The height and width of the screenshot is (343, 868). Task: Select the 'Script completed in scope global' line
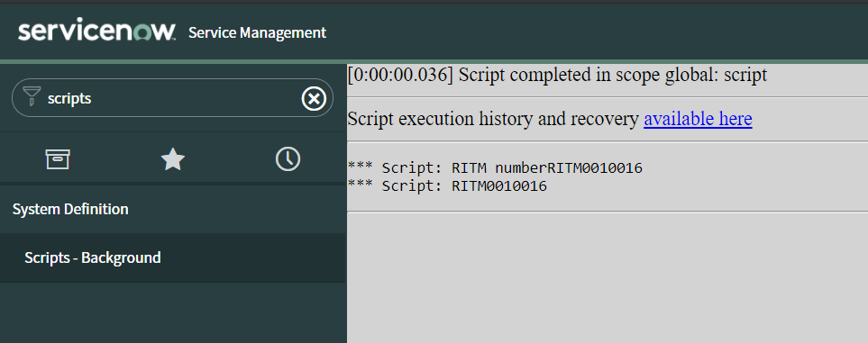pyautogui.click(x=557, y=75)
